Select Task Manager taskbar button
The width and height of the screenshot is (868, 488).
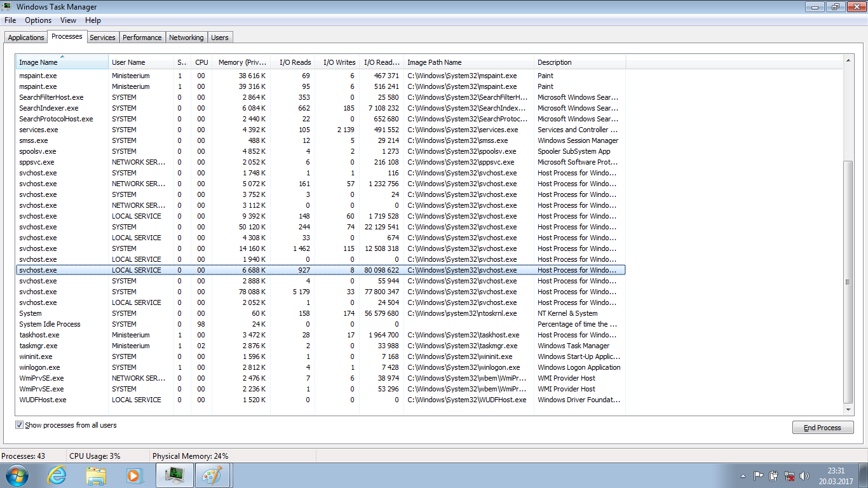173,475
